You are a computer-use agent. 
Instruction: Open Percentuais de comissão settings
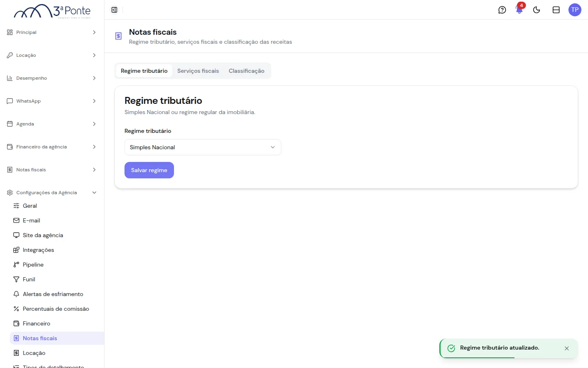coord(57,309)
